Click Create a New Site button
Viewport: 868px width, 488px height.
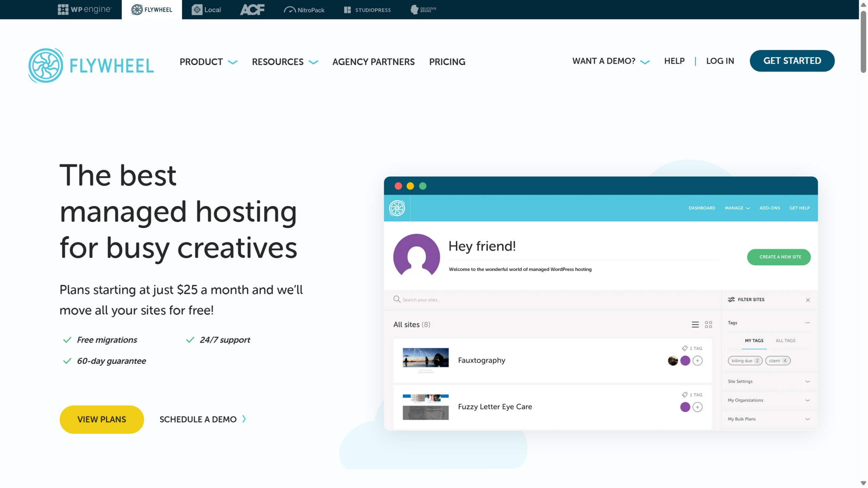coord(779,257)
